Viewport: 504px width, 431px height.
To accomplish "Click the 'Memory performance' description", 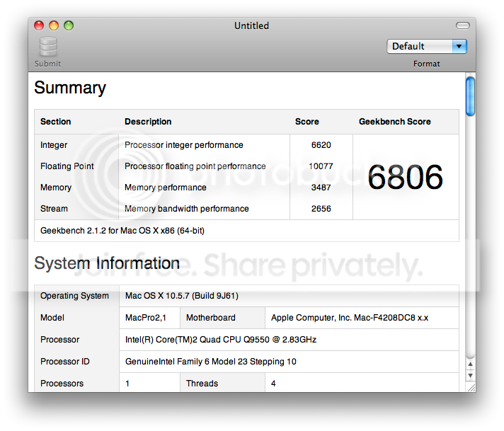I will click(166, 188).
